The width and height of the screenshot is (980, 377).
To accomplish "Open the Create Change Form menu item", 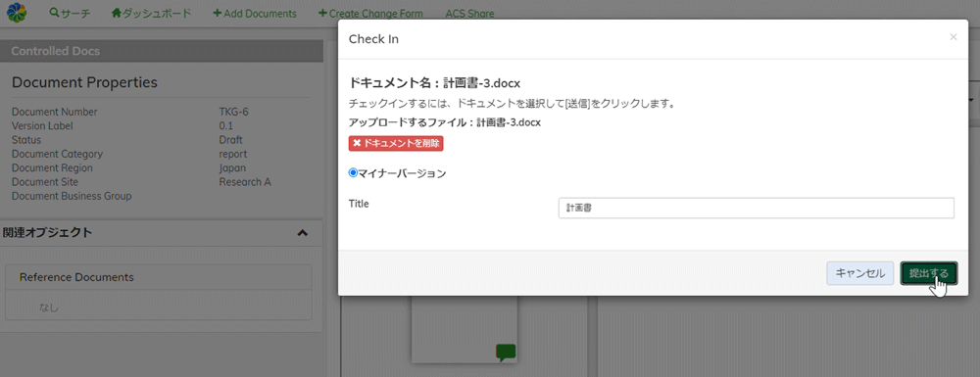I will point(370,13).
